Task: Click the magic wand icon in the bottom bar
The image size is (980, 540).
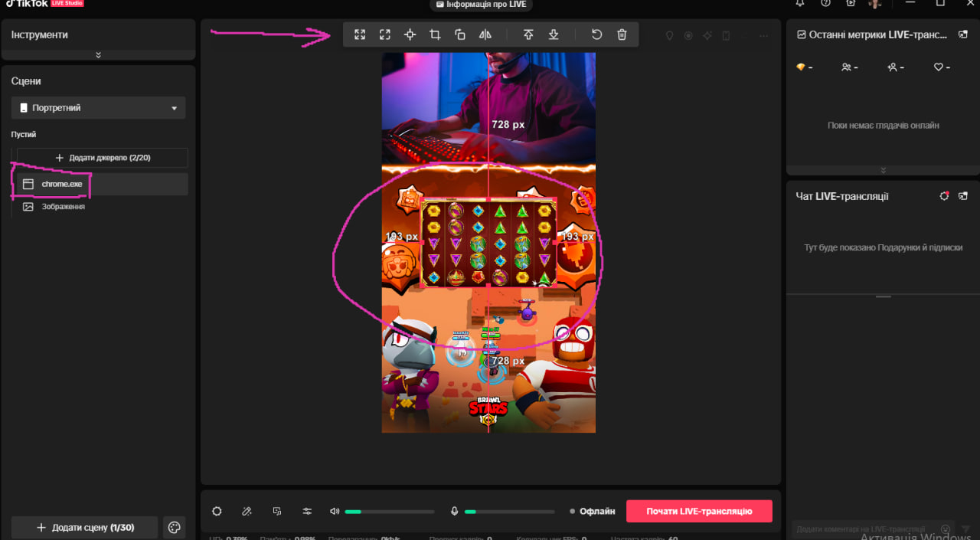Action: point(247,511)
